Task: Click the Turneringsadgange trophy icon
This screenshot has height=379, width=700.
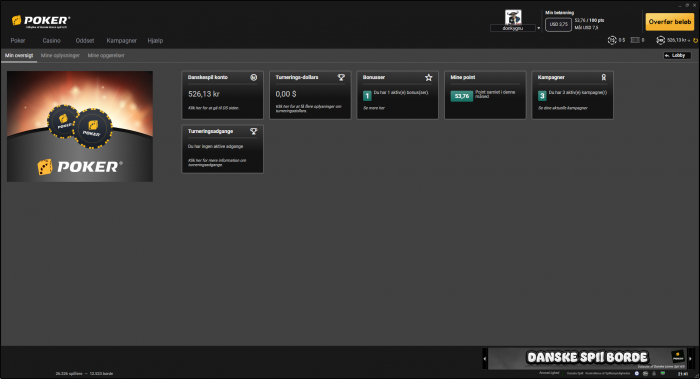Action: click(x=254, y=131)
